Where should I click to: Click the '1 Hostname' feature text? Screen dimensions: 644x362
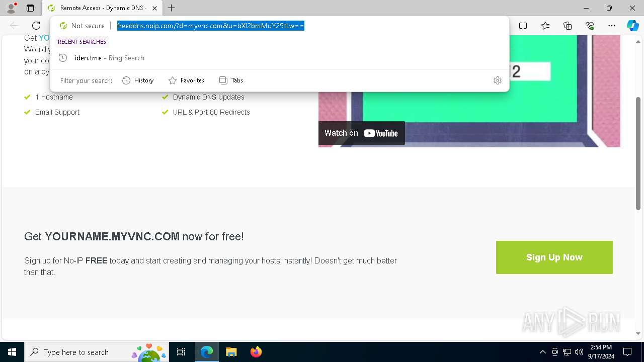click(x=54, y=97)
